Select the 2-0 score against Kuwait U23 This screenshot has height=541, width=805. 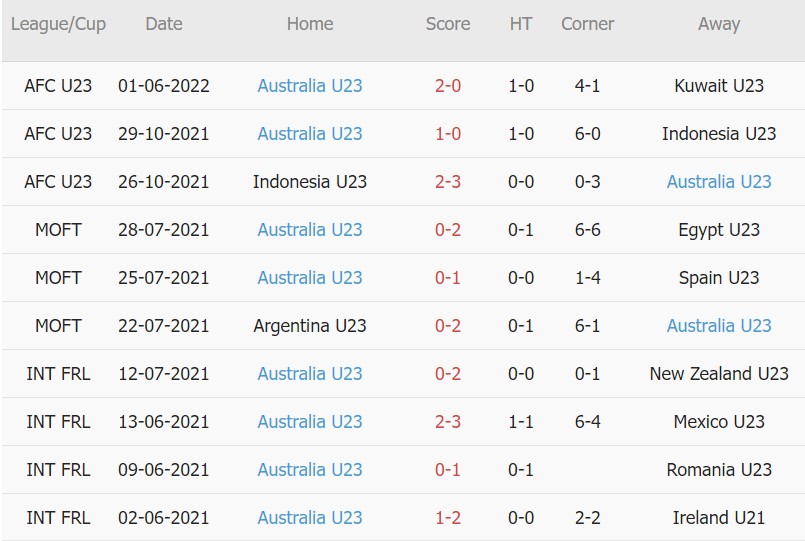[448, 86]
